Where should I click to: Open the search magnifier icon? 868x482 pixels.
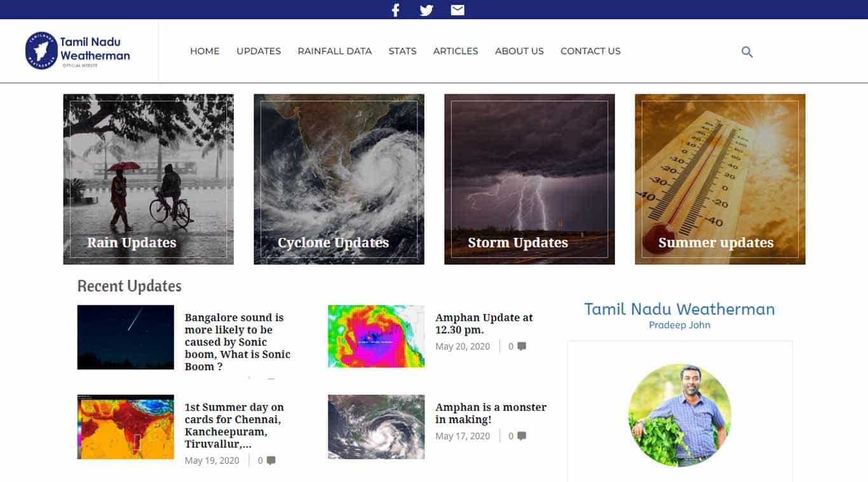[x=747, y=52]
